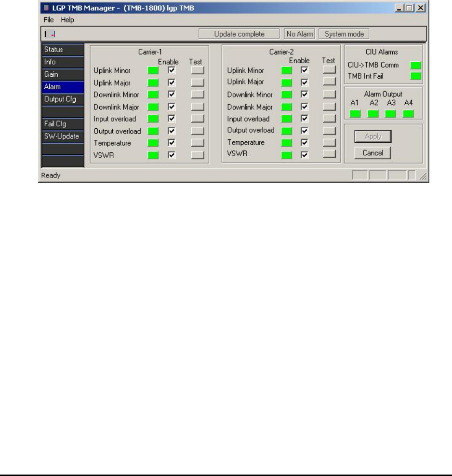Image resolution: width=452 pixels, height=476 pixels.
Task: Click Carrier-1 Uplink Minor green status indicator
Action: [153, 70]
